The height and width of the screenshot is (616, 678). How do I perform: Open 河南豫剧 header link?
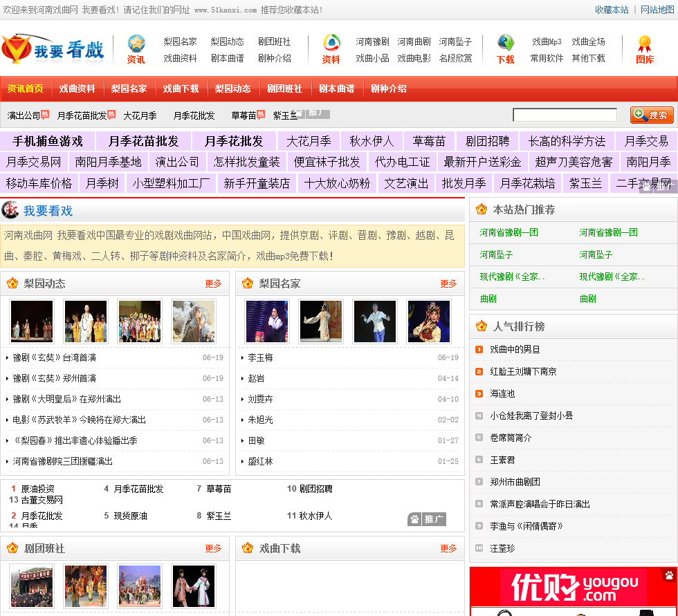[372, 41]
